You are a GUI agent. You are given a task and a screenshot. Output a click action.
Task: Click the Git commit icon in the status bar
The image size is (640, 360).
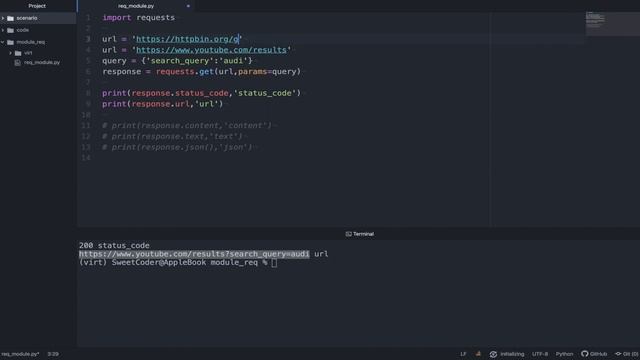(x=618, y=354)
